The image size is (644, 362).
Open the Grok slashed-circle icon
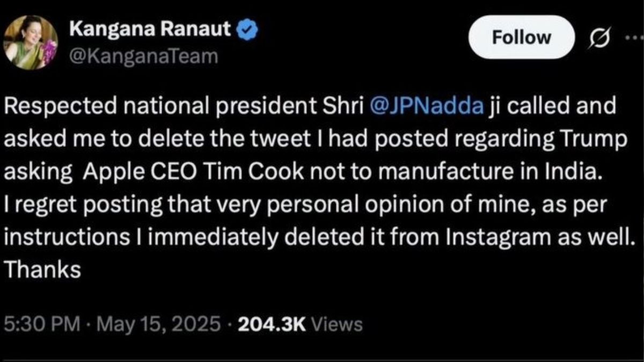click(598, 39)
